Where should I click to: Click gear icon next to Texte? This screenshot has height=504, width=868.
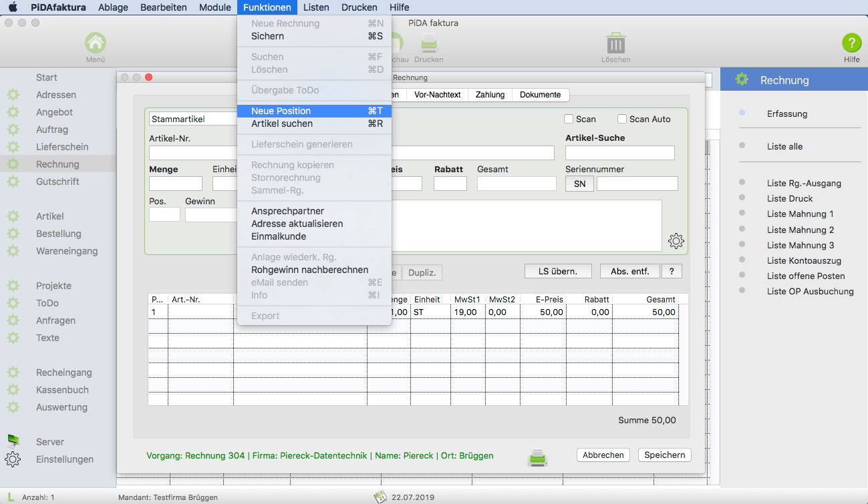pos(13,338)
